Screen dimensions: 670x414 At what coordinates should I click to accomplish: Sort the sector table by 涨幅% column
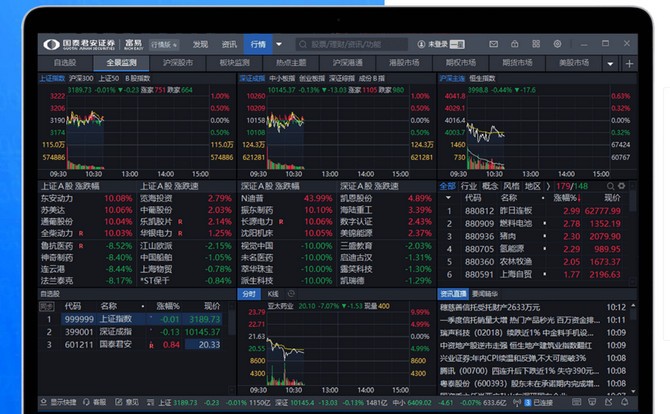[567, 198]
